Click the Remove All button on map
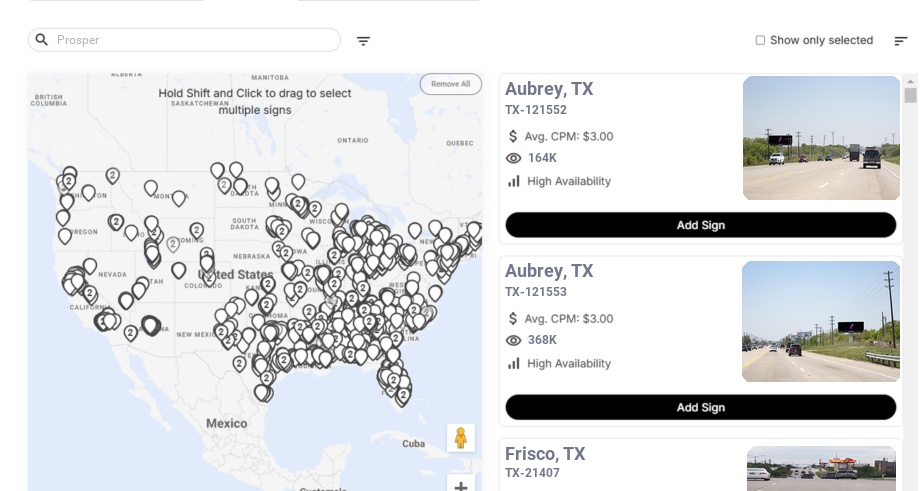The image size is (920, 491). 450,84
